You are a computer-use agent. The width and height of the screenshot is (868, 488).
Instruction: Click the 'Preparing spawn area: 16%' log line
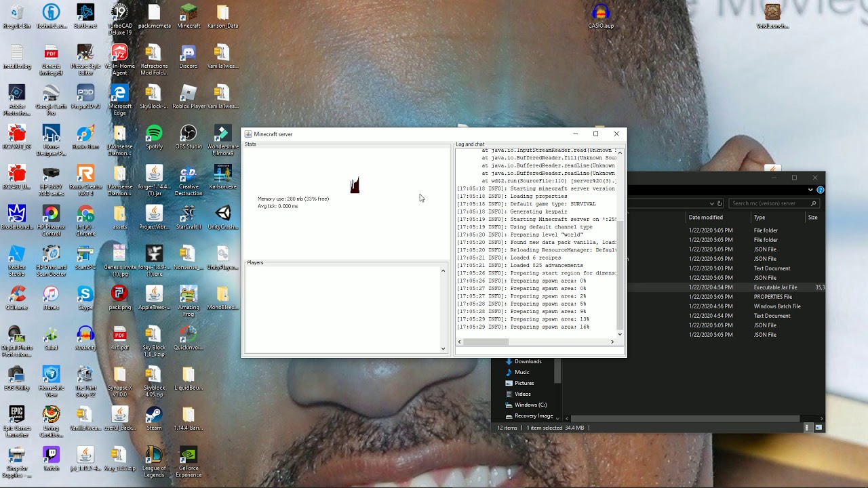[x=523, y=327]
